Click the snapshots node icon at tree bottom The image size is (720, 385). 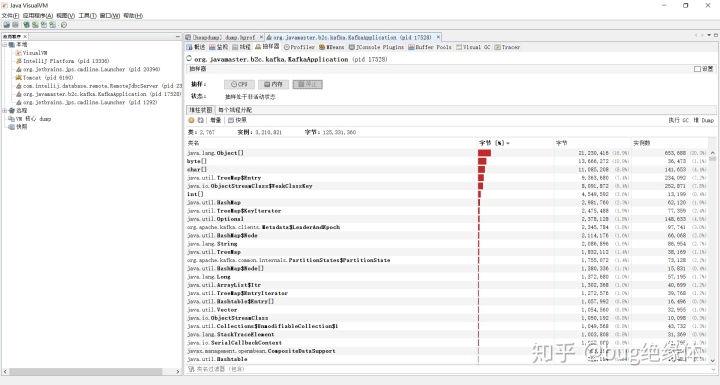click(x=11, y=127)
